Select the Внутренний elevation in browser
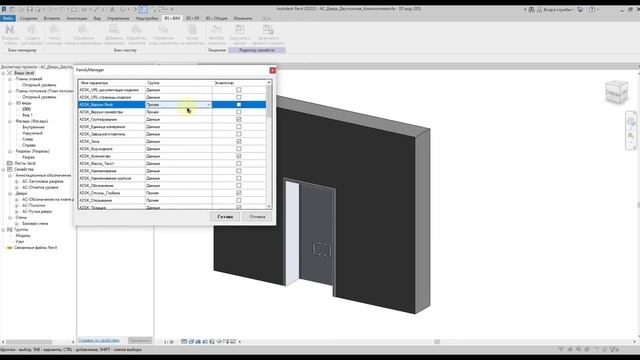 click(x=33, y=127)
